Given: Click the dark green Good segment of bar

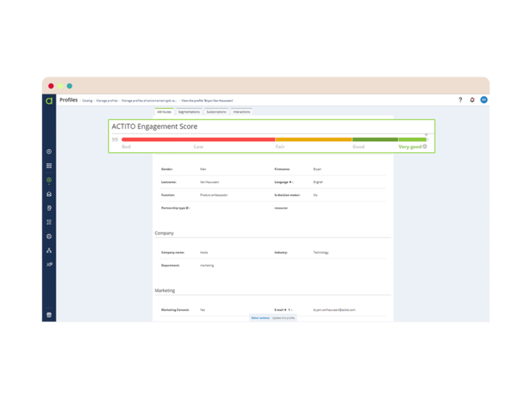Looking at the screenshot, I should click(x=376, y=139).
